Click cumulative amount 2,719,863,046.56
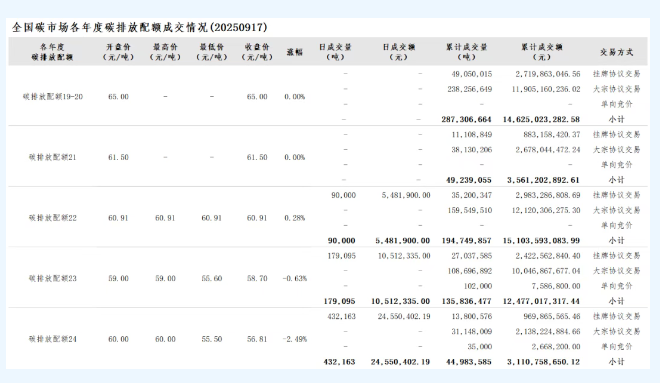This screenshot has width=660, height=383. [548, 74]
